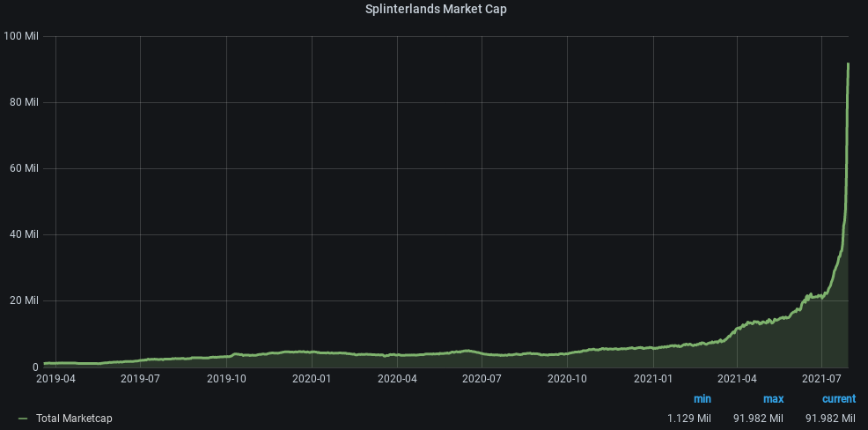Select the min value 1.129 Mil
This screenshot has width=868, height=430.
coord(689,419)
